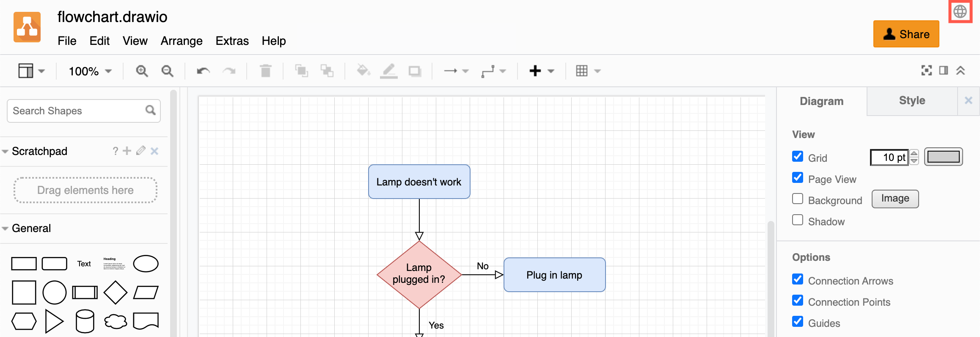This screenshot has height=337, width=980.
Task: Switch to the Style tab
Action: [x=912, y=101]
